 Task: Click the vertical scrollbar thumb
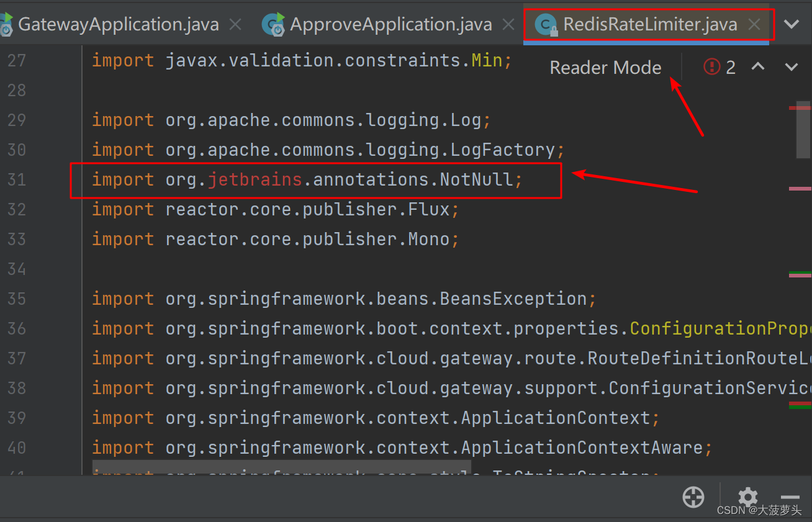[x=803, y=130]
